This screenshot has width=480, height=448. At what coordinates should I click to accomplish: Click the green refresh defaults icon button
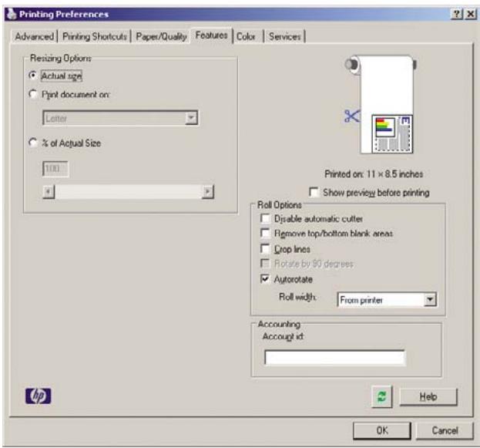[x=381, y=396]
